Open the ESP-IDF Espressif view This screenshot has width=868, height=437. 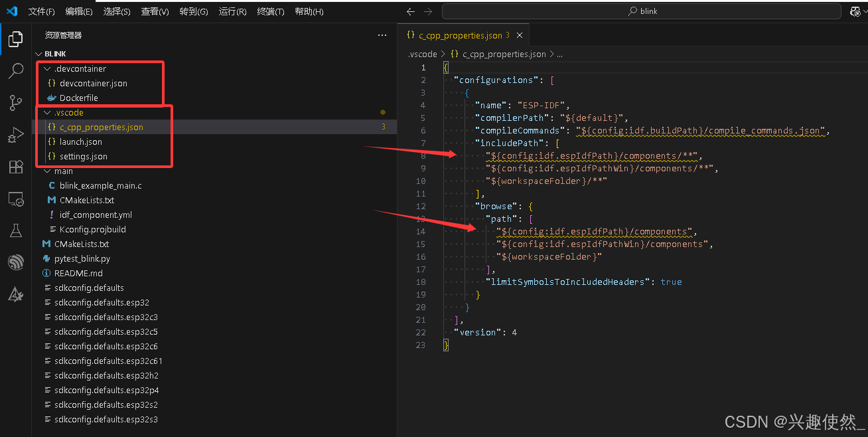tap(16, 262)
